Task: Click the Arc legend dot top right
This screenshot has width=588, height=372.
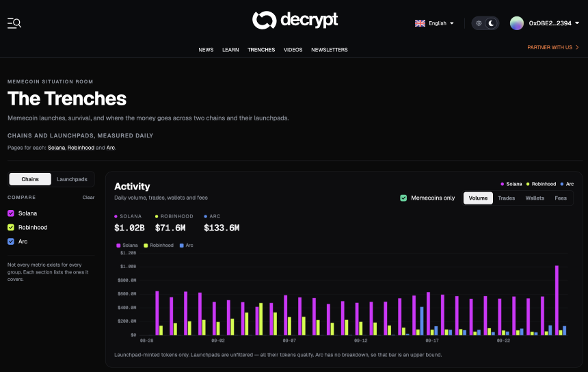Action: 562,184
